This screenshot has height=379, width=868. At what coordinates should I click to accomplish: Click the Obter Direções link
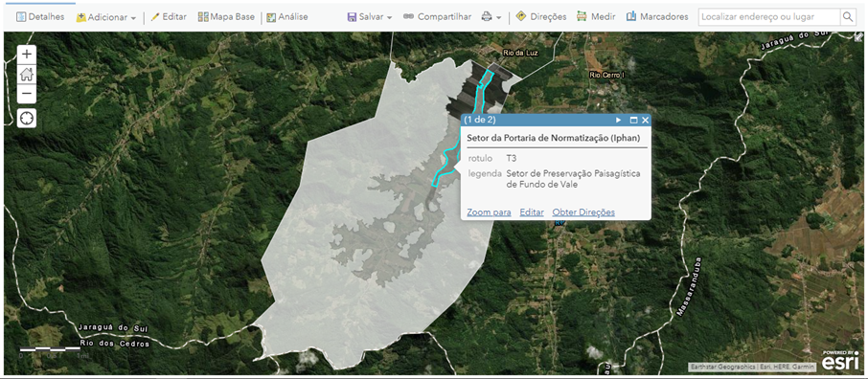click(x=583, y=212)
